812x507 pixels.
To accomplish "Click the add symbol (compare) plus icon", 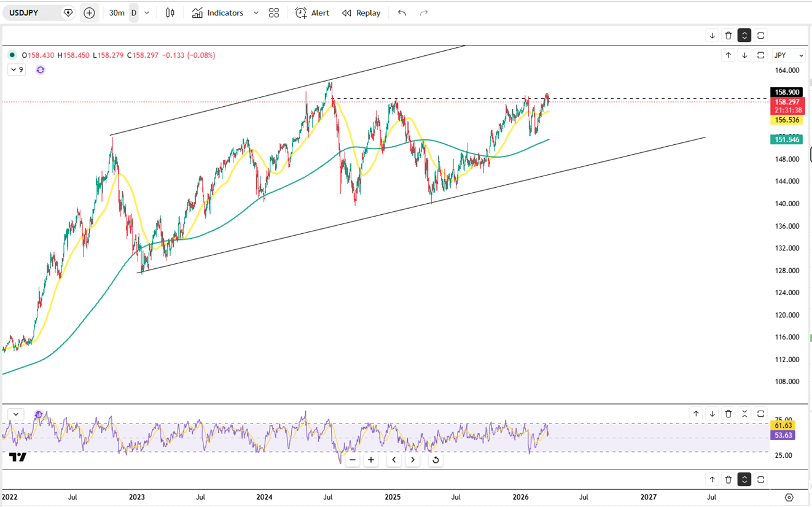I will (x=89, y=13).
